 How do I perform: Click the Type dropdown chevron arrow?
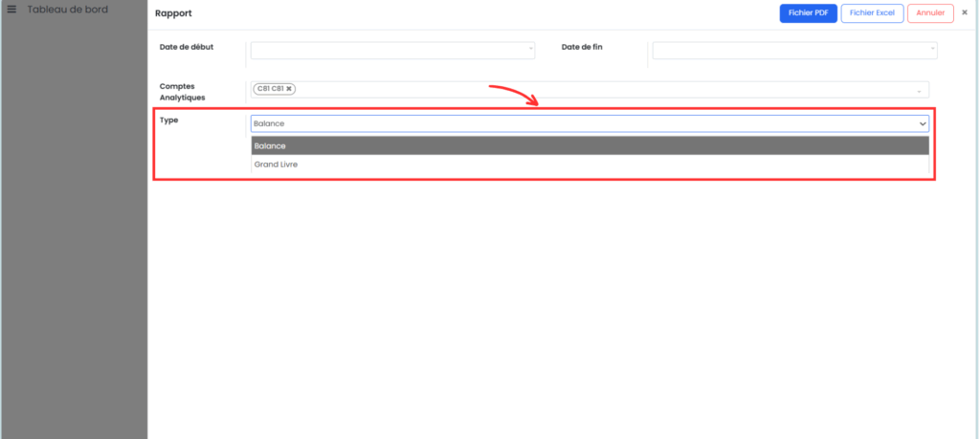click(923, 123)
